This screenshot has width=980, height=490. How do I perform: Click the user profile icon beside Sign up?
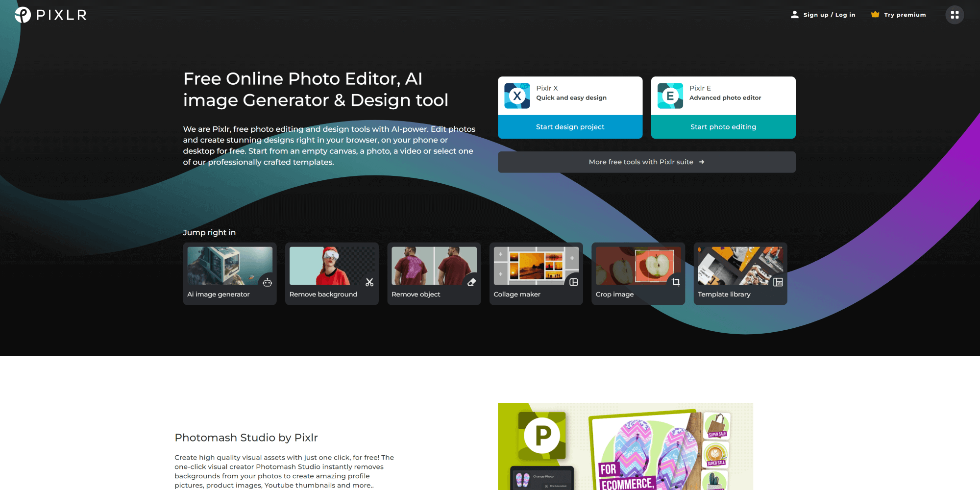click(x=794, y=15)
